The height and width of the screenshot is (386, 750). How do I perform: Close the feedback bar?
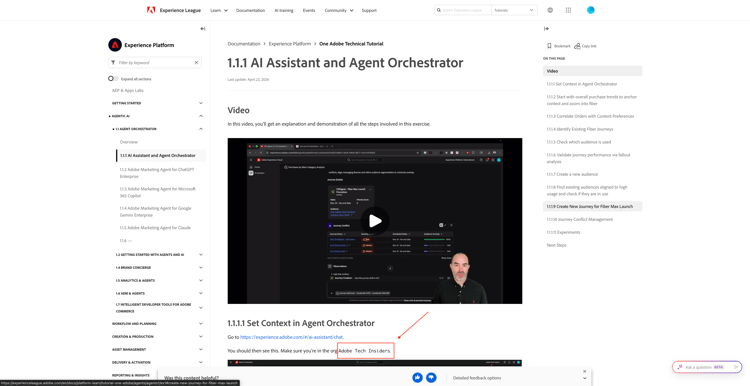click(x=585, y=371)
